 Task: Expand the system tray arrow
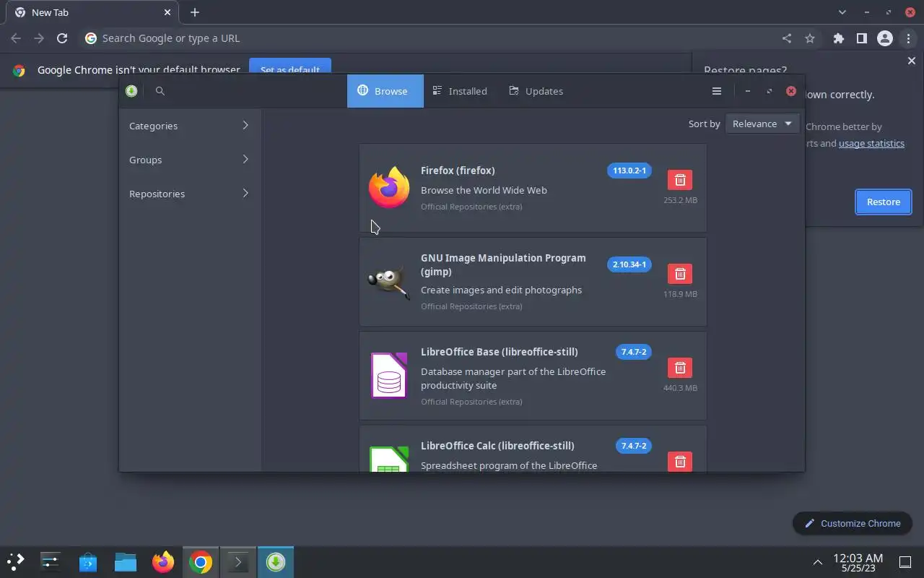pos(818,562)
